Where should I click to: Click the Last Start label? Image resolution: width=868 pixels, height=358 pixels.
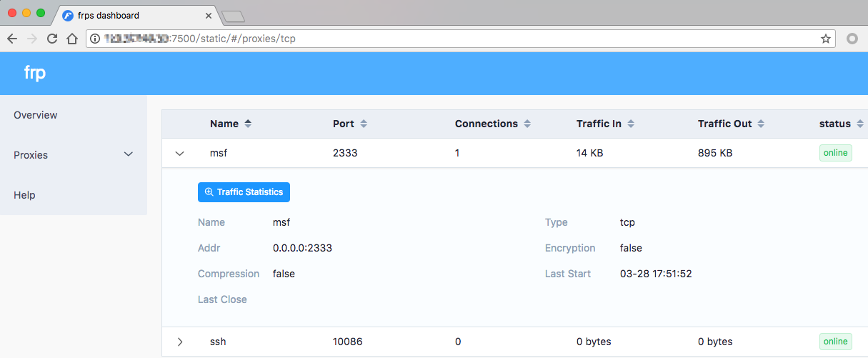coord(568,274)
